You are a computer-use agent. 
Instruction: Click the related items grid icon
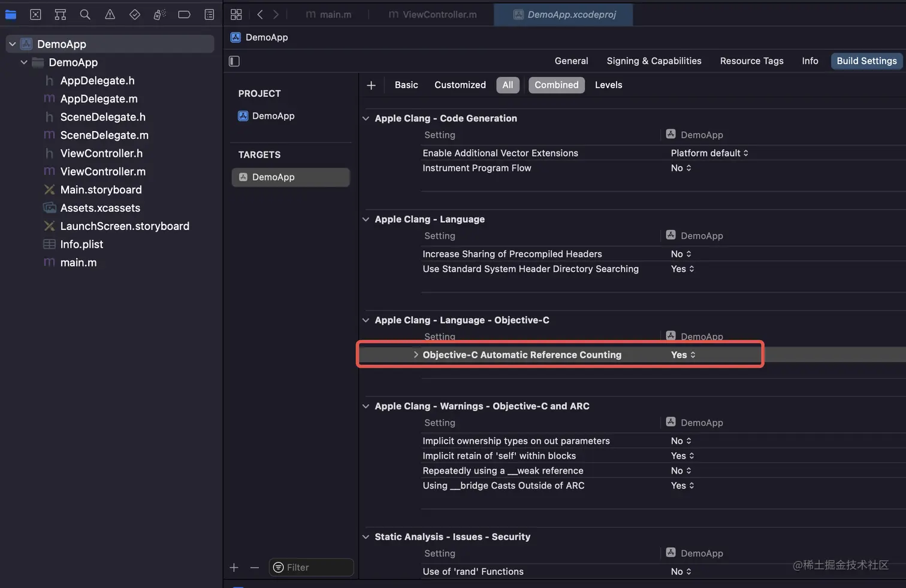pyautogui.click(x=236, y=14)
